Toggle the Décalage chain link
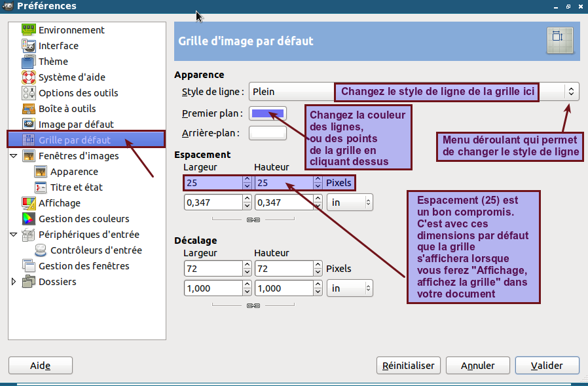The image size is (588, 386). click(253, 306)
